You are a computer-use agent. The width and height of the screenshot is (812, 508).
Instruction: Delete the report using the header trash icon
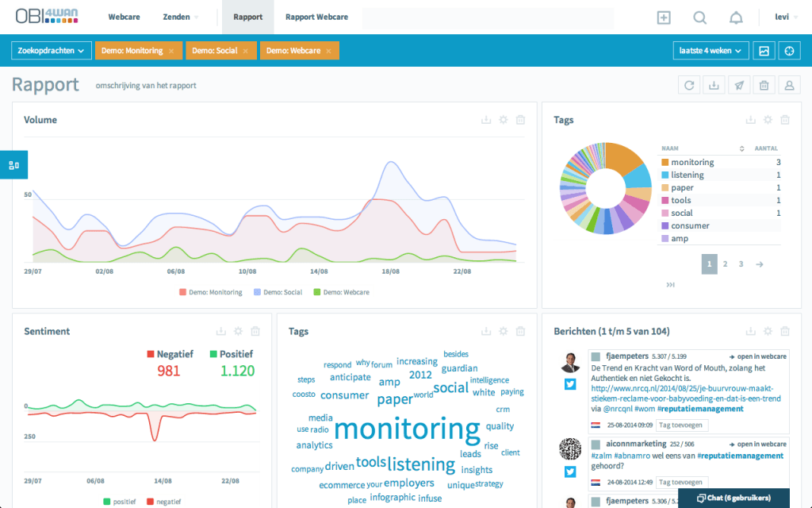[764, 86]
